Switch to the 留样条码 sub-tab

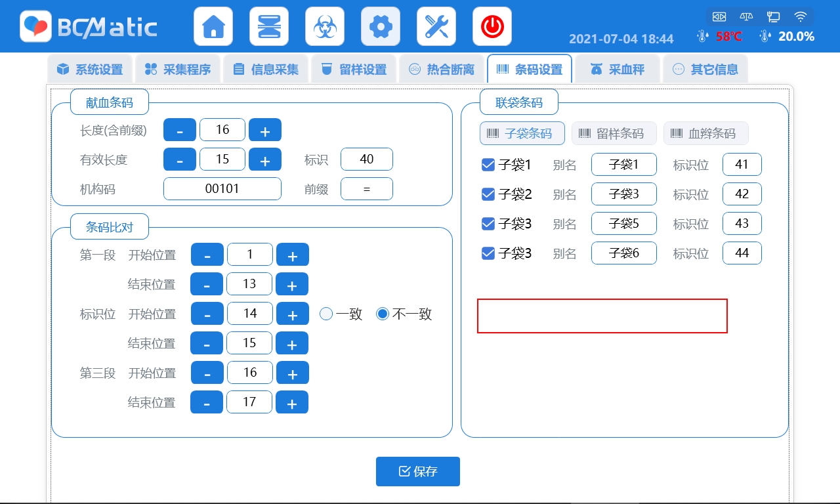[x=614, y=133]
